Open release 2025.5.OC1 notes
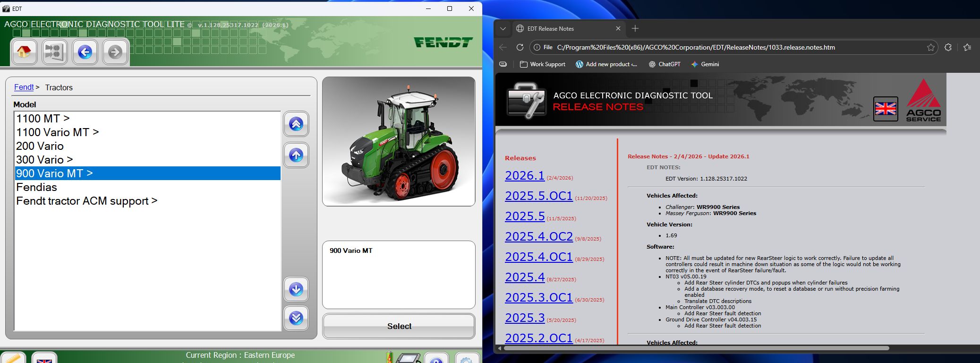The image size is (980, 363). click(539, 196)
